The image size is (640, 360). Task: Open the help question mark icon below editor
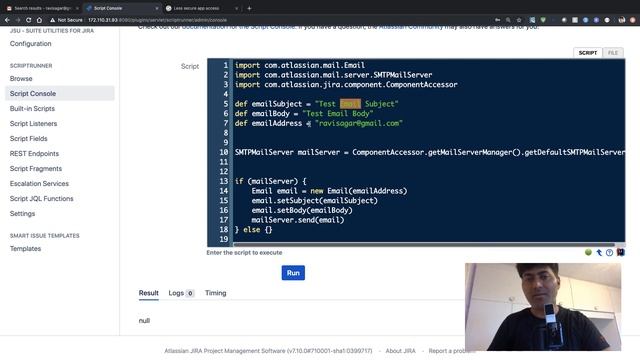pos(609,253)
